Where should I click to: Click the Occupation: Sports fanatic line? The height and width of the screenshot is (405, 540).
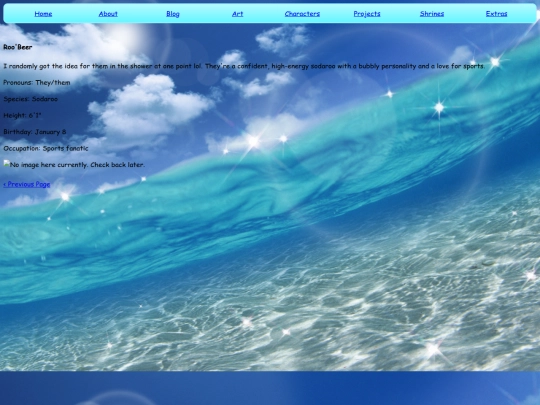[46, 148]
